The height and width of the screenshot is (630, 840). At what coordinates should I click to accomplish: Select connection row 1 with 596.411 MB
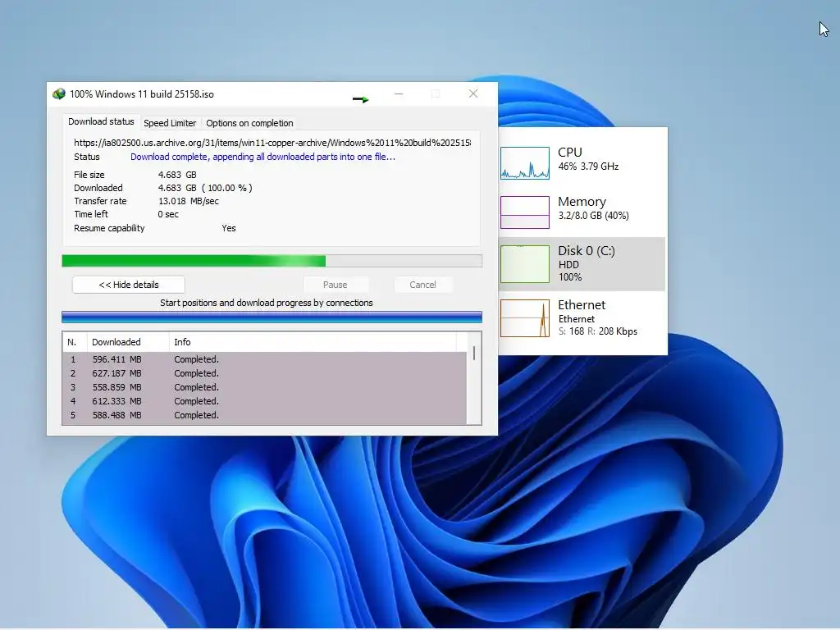coord(265,359)
